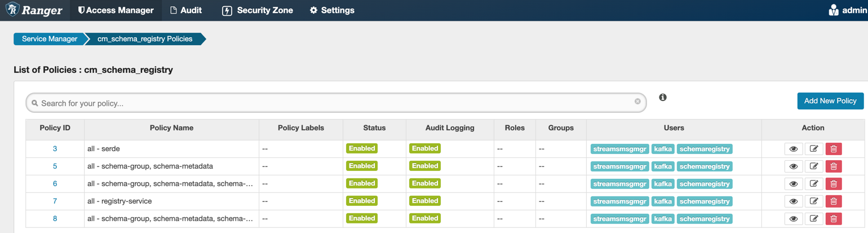The width and height of the screenshot is (868, 233).
Task: Switch to the Audit tab
Action: (185, 10)
